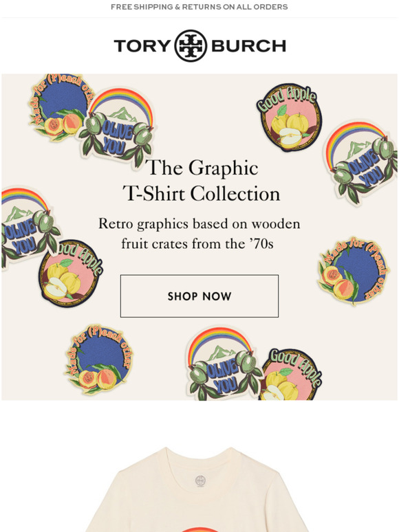Click the SHOP NOW button
399x532 pixels.
[x=199, y=296]
